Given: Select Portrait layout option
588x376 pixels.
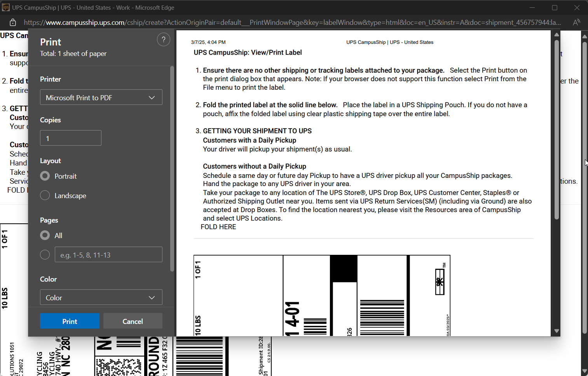Looking at the screenshot, I should point(45,176).
